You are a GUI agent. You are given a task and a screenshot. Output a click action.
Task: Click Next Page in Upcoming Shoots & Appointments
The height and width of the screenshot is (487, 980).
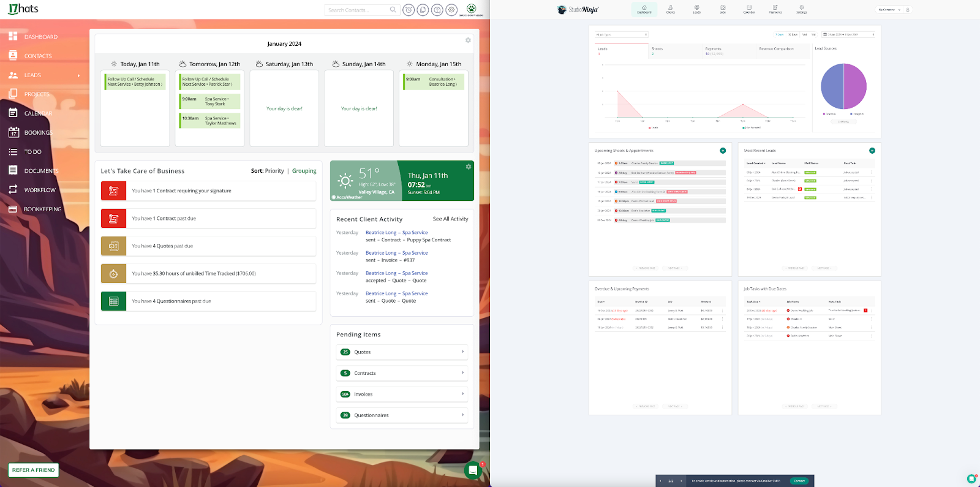[x=675, y=268]
